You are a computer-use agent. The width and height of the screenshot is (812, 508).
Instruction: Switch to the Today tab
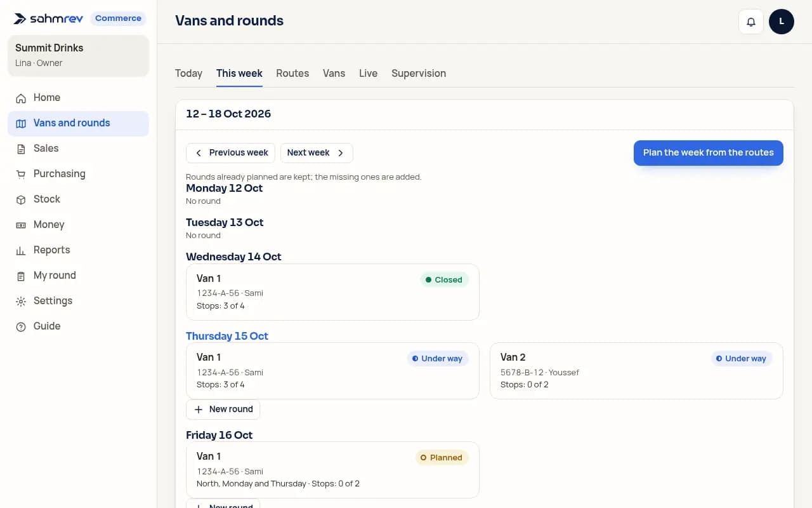click(188, 73)
